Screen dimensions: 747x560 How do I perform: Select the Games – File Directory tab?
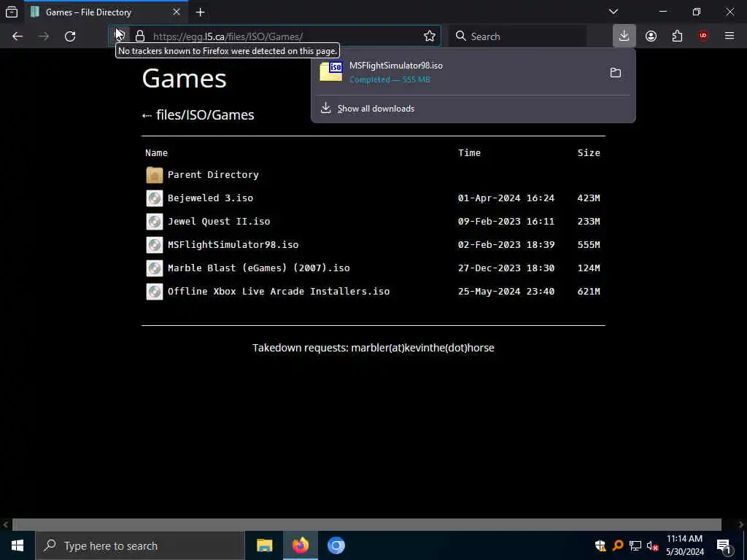tap(105, 12)
